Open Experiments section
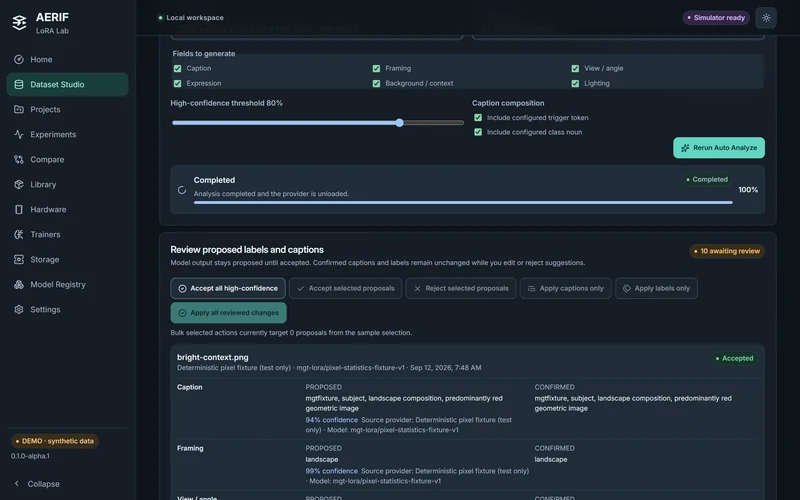The width and height of the screenshot is (800, 500). [67, 135]
